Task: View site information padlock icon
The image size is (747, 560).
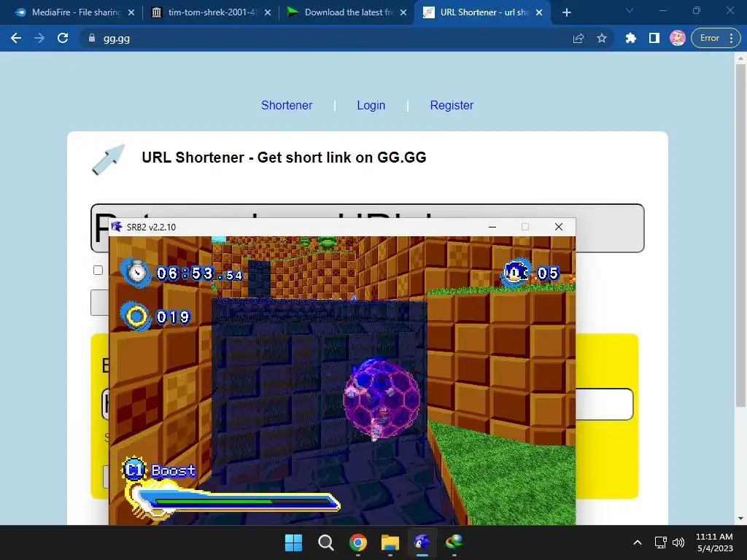Action: click(x=92, y=38)
